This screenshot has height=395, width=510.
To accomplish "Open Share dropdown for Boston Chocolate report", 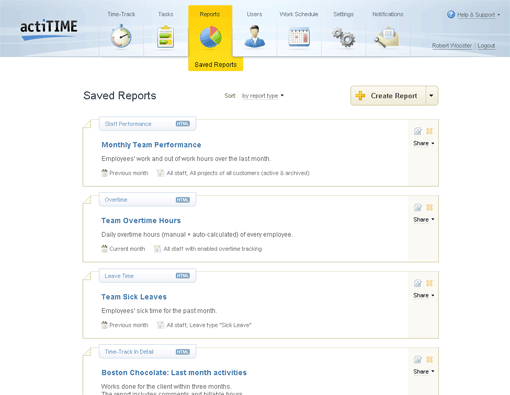I will [424, 371].
